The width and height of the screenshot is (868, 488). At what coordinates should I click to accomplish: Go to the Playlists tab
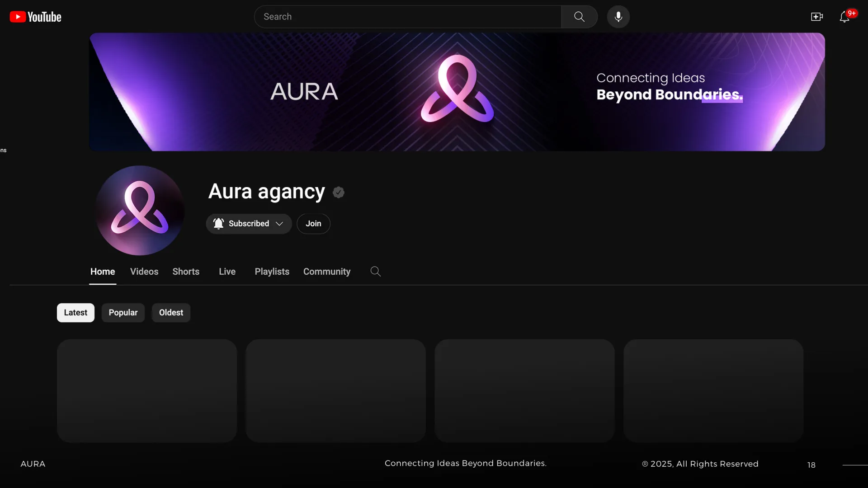(272, 272)
